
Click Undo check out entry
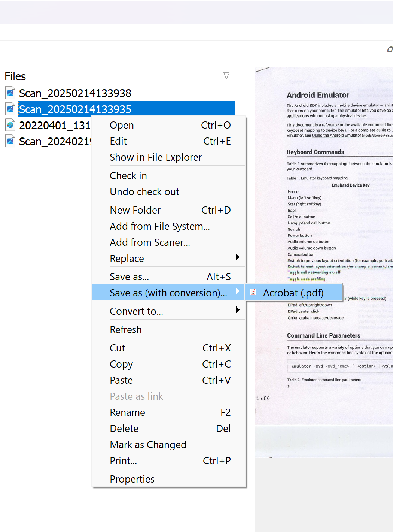144,192
